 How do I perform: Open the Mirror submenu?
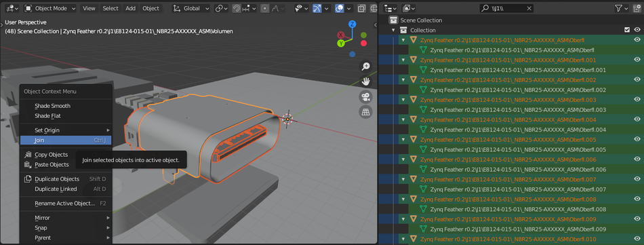[66, 217]
